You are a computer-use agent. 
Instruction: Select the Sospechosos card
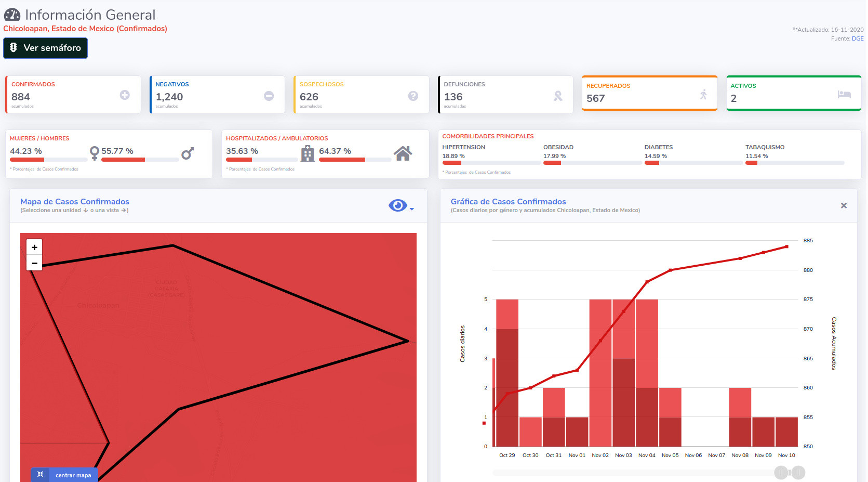(362, 95)
